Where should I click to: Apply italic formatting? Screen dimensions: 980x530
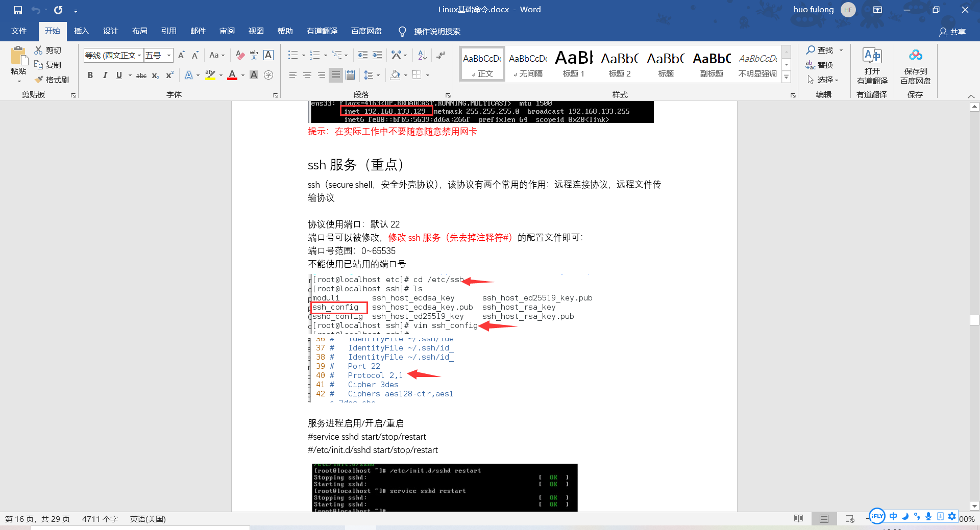coord(105,75)
